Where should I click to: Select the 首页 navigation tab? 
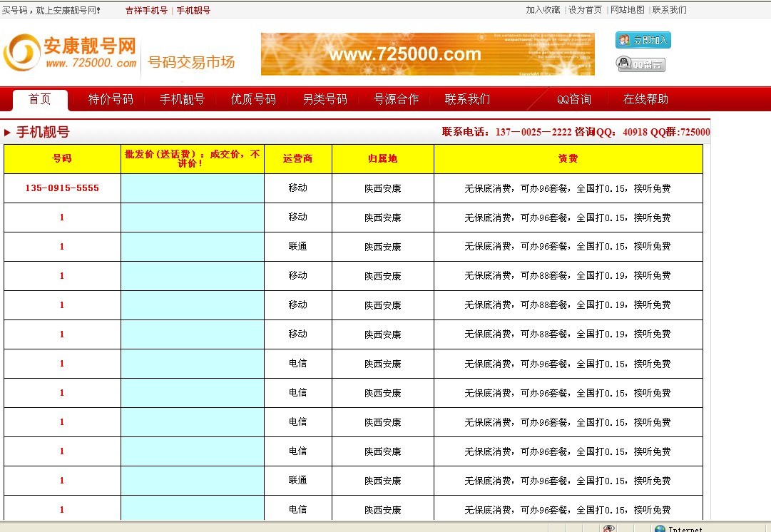click(40, 99)
